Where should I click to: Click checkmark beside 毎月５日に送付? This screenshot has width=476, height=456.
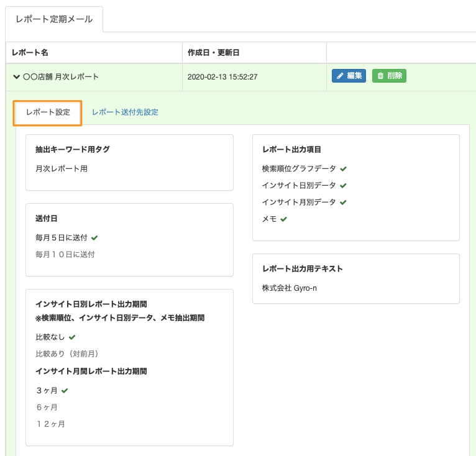click(94, 238)
